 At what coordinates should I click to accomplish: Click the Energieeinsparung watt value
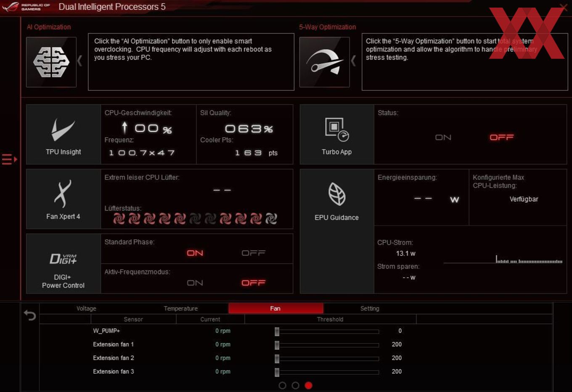(x=436, y=199)
